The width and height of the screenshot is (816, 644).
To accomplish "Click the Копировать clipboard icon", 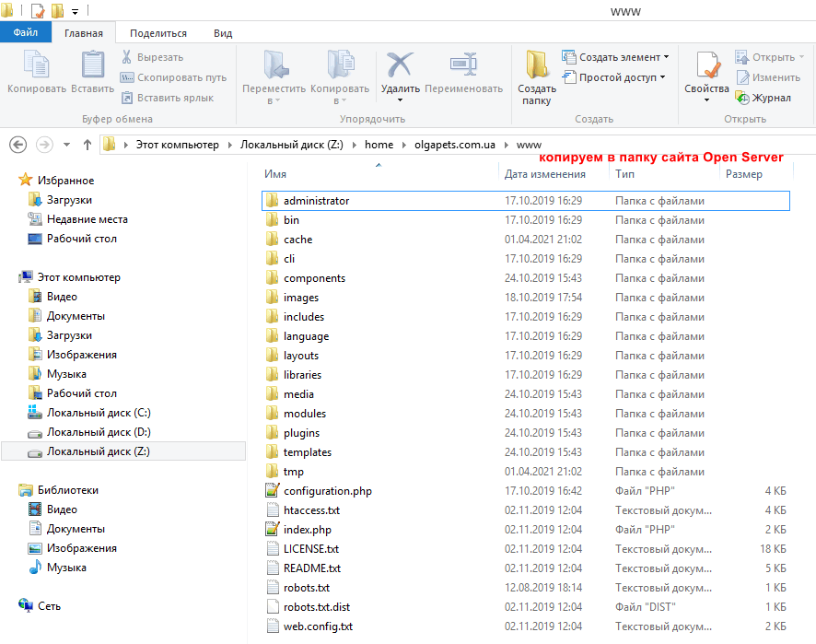I will tap(37, 64).
